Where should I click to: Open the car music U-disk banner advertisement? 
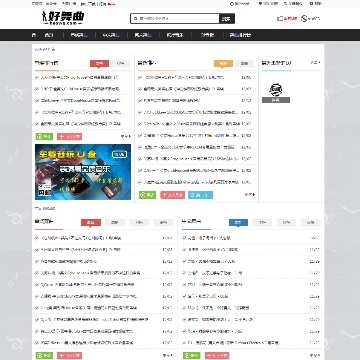click(83, 172)
